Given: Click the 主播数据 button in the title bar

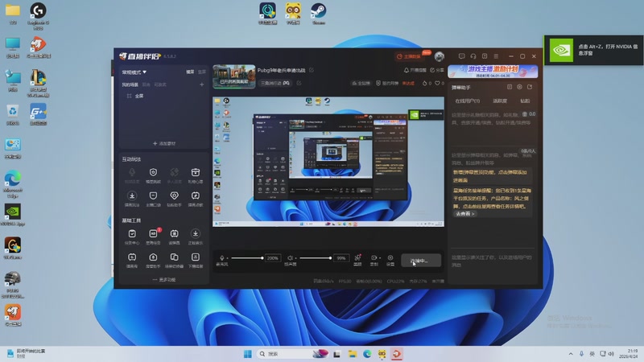Looking at the screenshot, I should coord(409,56).
